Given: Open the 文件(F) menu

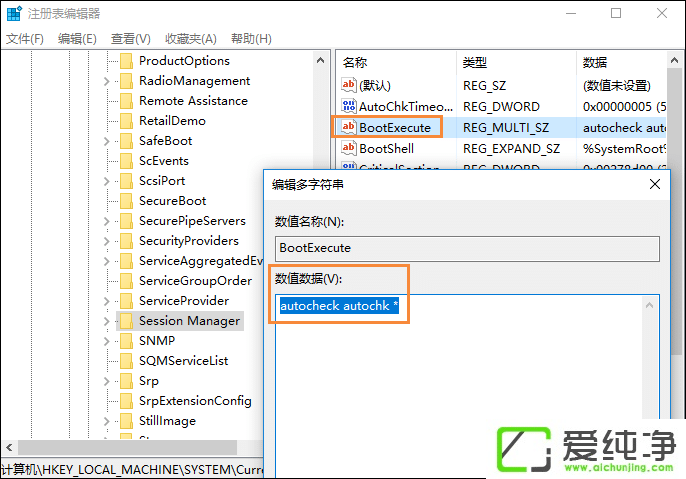Looking at the screenshot, I should (25, 38).
